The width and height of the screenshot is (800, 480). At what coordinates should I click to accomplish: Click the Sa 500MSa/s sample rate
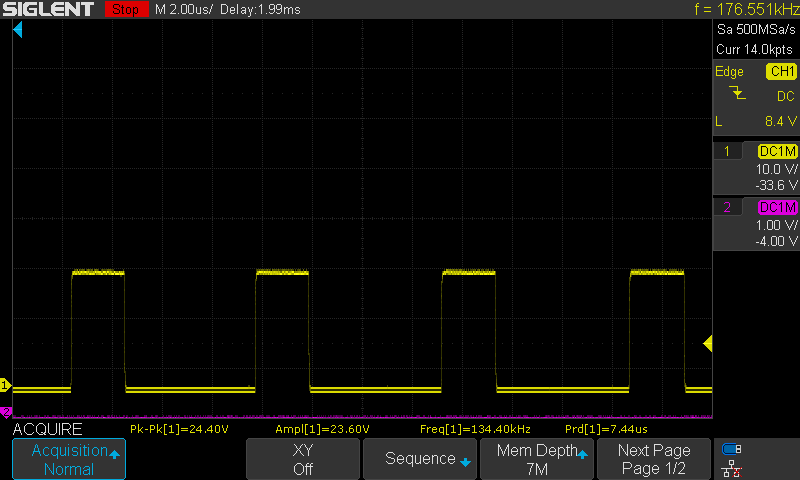click(x=756, y=30)
